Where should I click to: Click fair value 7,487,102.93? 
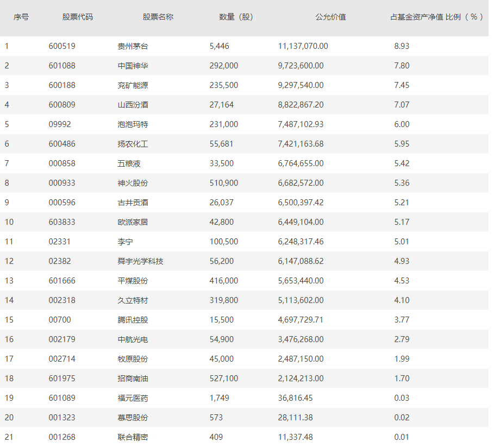(x=301, y=124)
